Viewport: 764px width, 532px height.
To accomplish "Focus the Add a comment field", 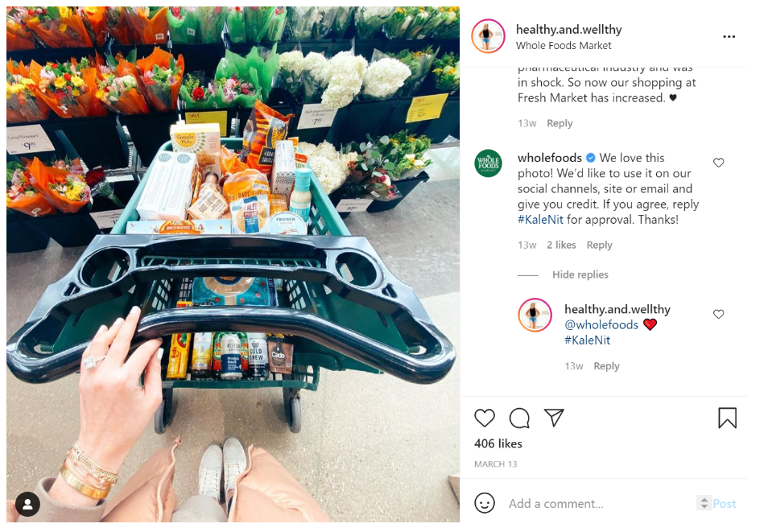I will 599,503.
